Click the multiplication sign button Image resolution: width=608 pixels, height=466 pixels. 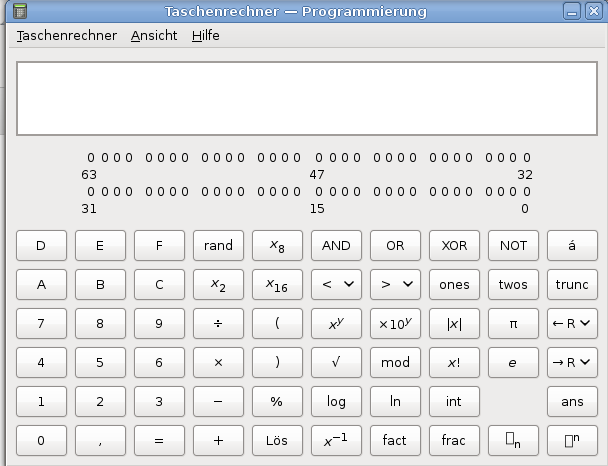(x=218, y=362)
